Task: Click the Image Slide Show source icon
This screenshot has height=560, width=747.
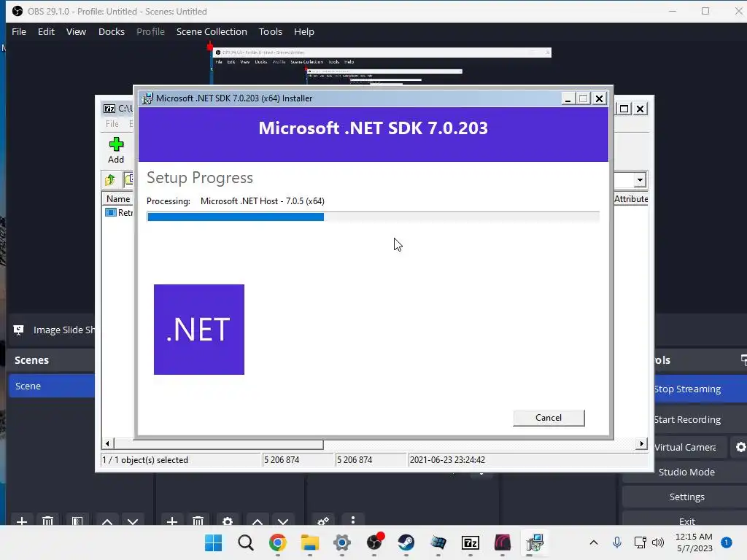Action: (18, 330)
